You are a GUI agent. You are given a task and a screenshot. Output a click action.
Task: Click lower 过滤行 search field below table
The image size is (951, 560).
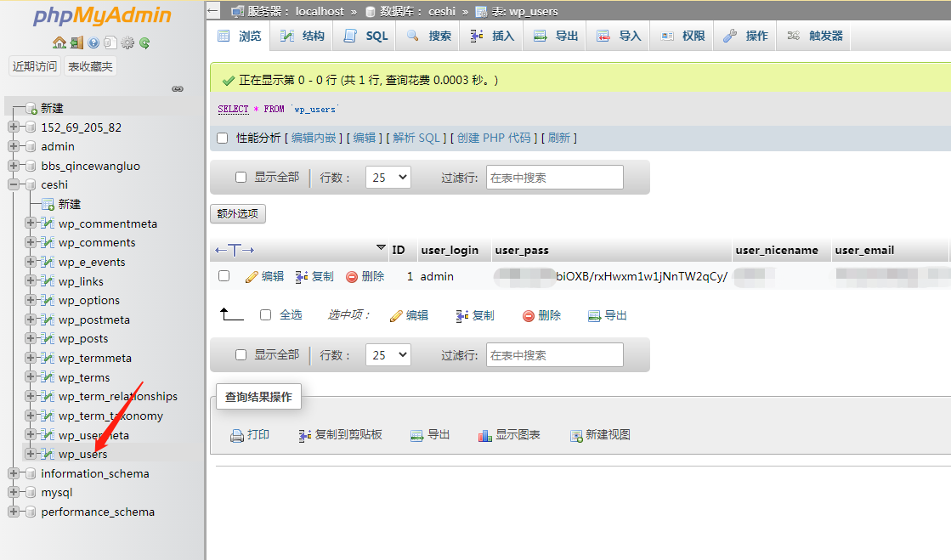(554, 355)
